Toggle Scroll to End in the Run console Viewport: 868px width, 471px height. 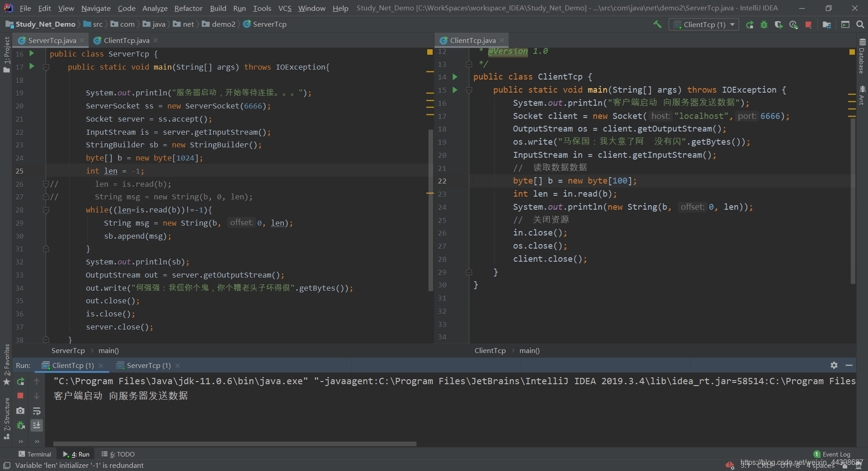[37, 425]
